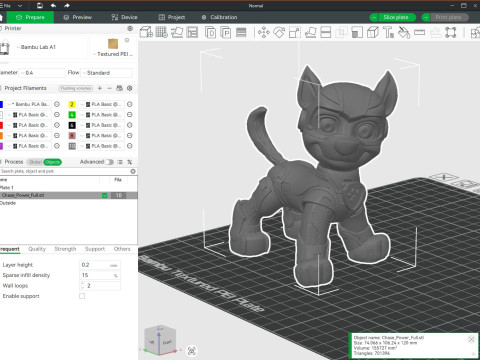This screenshot has height=360, width=480.
Task: Open the Strength settings tab
Action: pyautogui.click(x=65, y=249)
